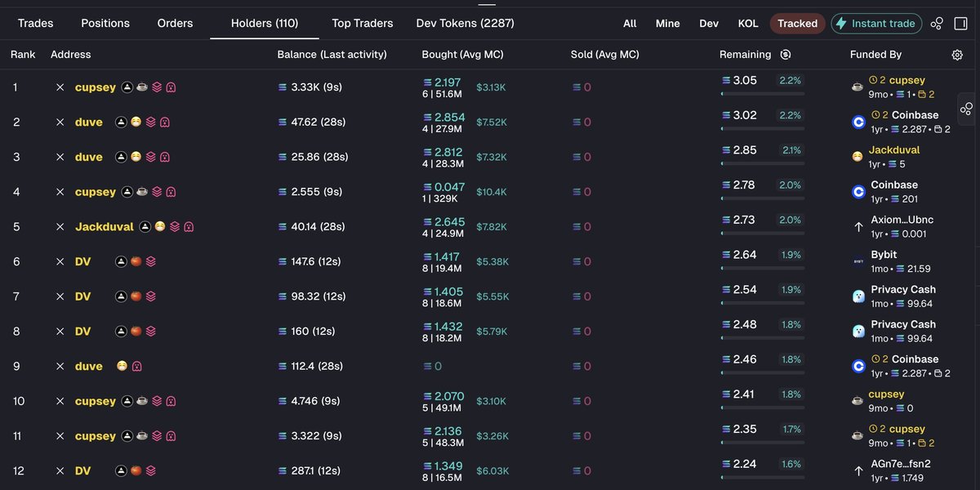This screenshot has width=980, height=490.
Task: Switch to the Top Traders tab
Action: click(363, 23)
